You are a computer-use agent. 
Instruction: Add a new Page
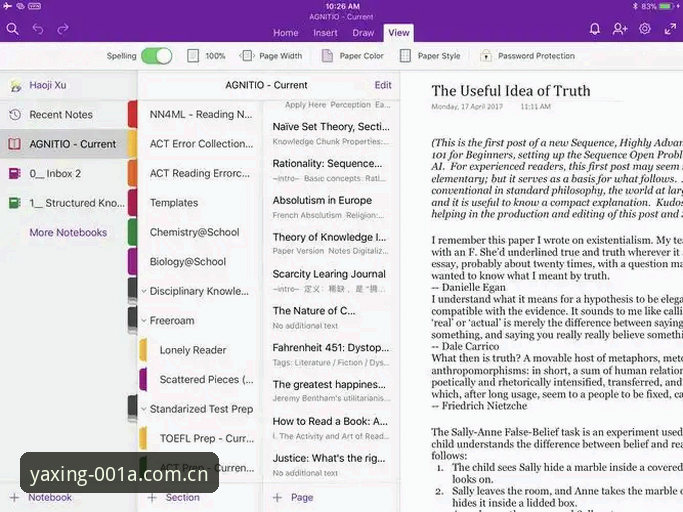293,497
